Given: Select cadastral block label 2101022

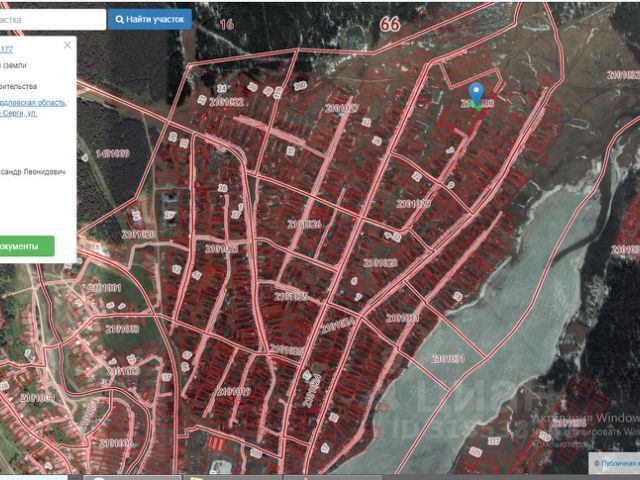Looking at the screenshot, I should point(227,102).
